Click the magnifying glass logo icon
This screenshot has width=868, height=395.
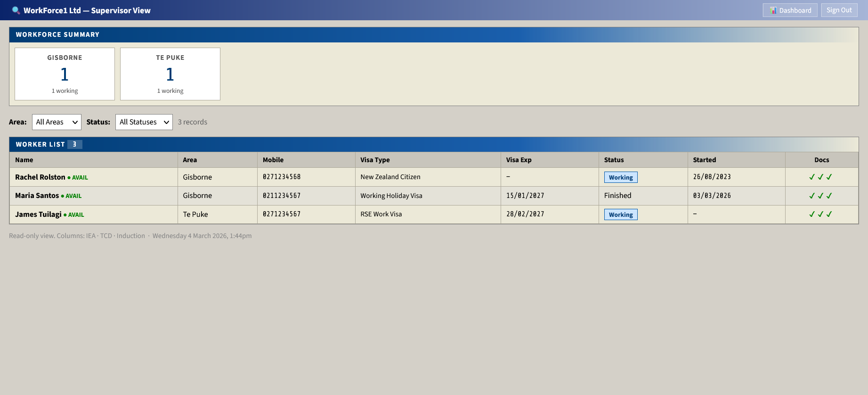pos(16,10)
